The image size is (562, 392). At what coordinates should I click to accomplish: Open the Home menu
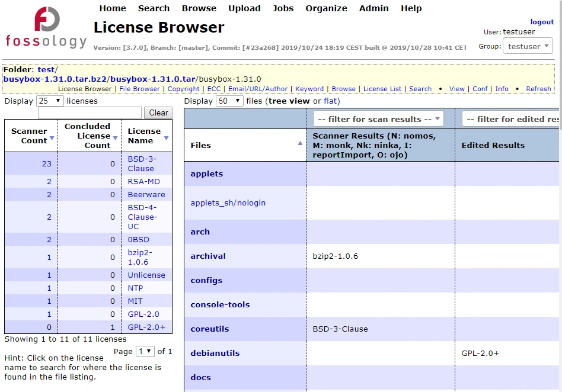coord(113,8)
